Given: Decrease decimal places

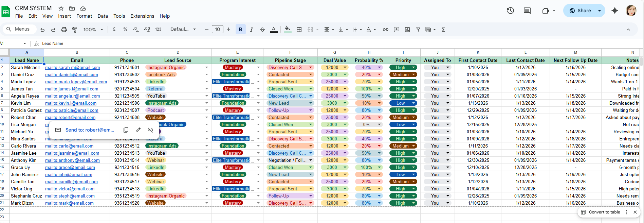Looking at the screenshot, I should tap(136, 29).
